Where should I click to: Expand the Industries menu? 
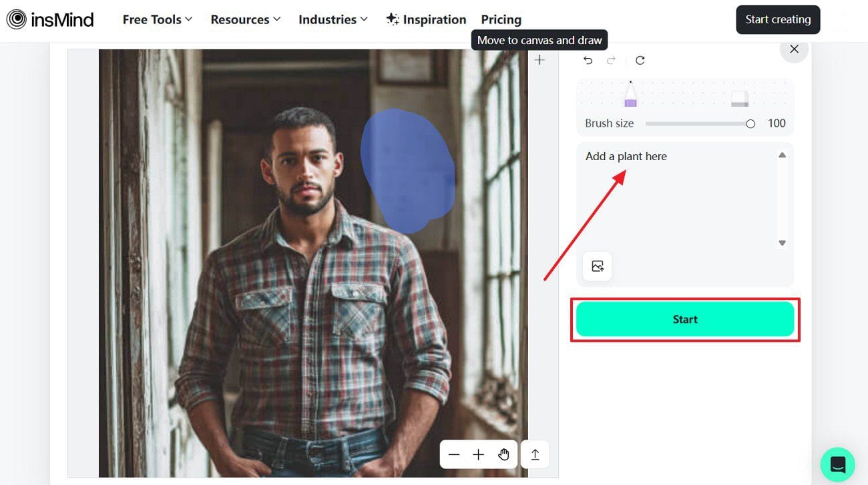coord(333,19)
